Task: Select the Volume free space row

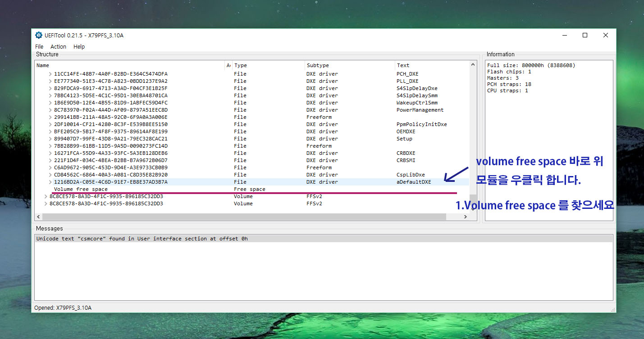Action: click(x=81, y=189)
